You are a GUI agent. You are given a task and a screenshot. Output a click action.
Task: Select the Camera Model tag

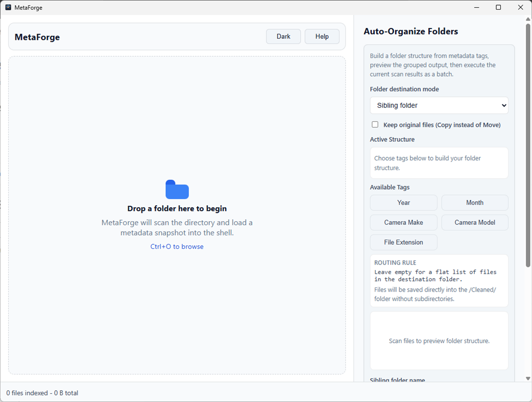pyautogui.click(x=474, y=222)
